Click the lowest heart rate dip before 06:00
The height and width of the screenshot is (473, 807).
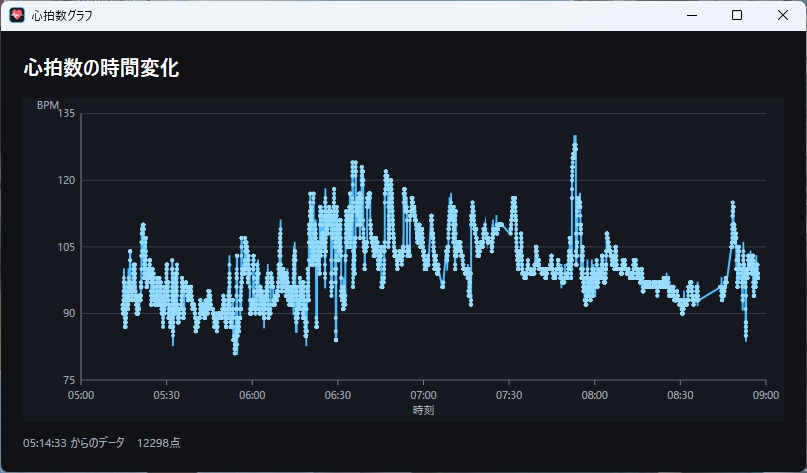(x=235, y=353)
